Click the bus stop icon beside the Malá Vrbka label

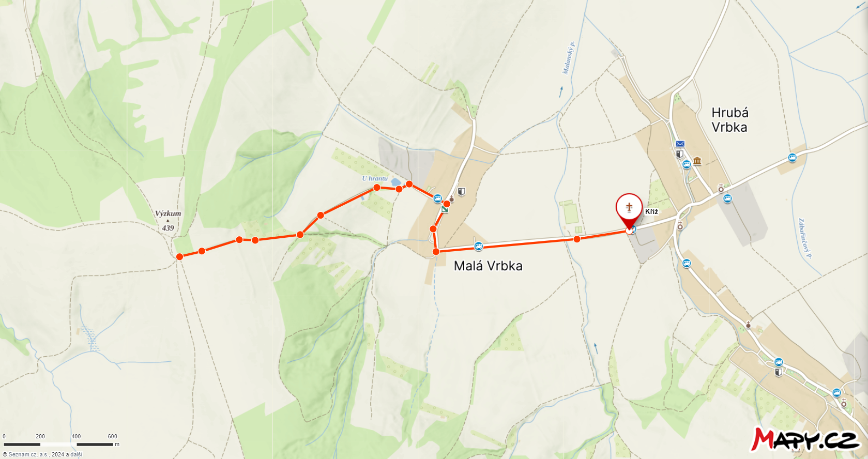coord(478,246)
